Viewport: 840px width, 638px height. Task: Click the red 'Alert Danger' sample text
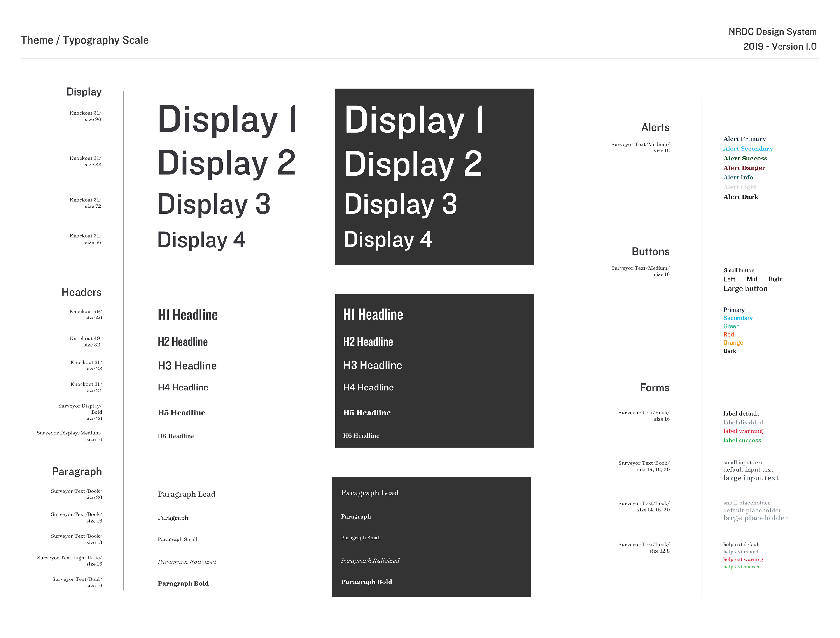(x=744, y=168)
